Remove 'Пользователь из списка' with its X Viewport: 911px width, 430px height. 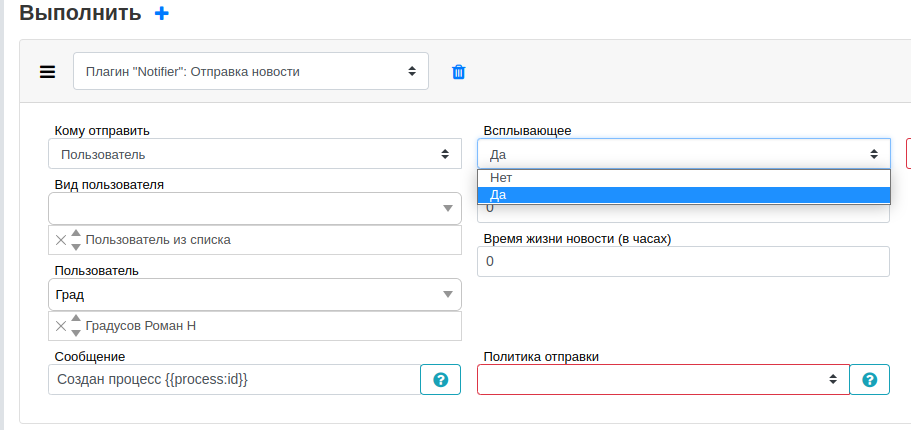click(61, 239)
